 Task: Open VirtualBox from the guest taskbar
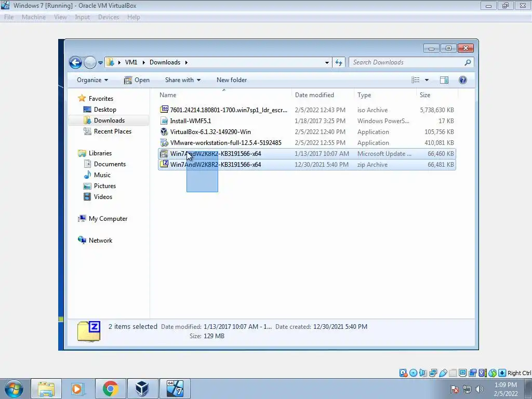coord(142,389)
